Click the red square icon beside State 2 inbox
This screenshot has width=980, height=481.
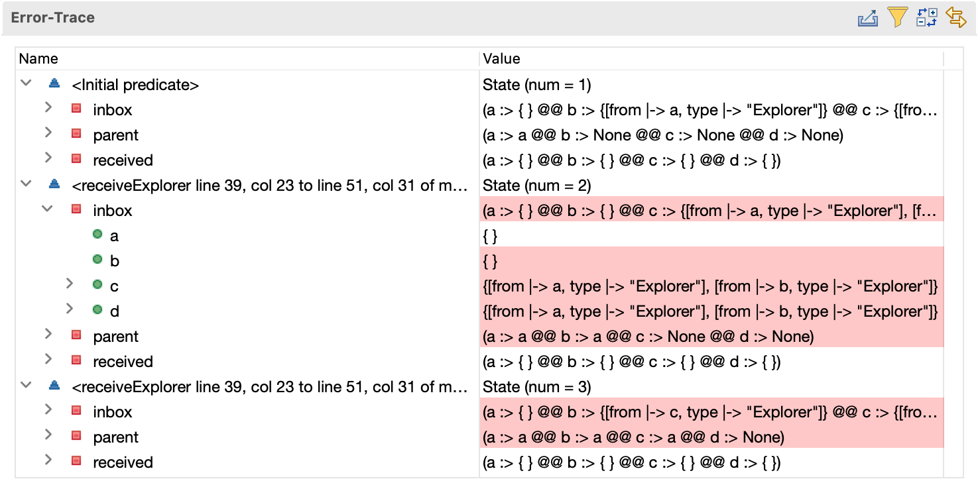pos(76,210)
